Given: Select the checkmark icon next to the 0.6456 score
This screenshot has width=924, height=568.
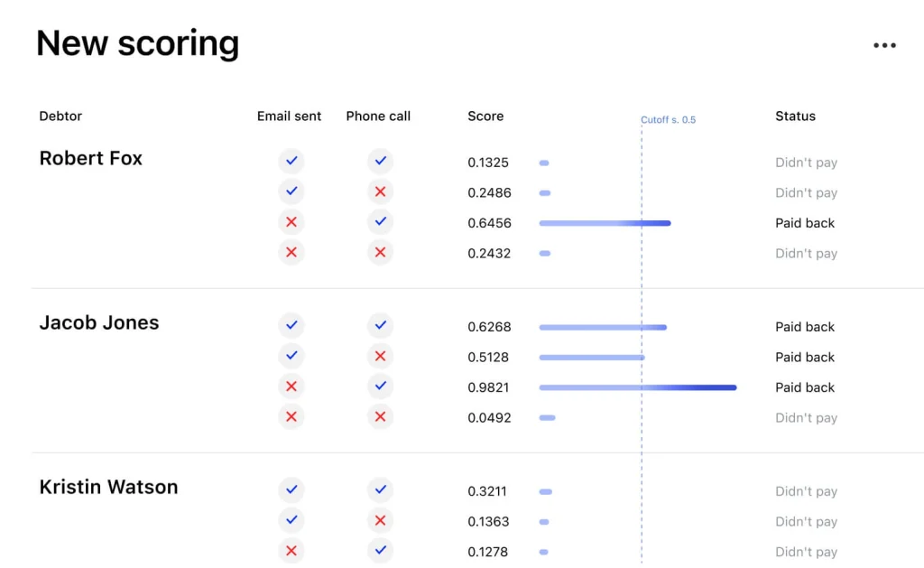Looking at the screenshot, I should tap(379, 222).
